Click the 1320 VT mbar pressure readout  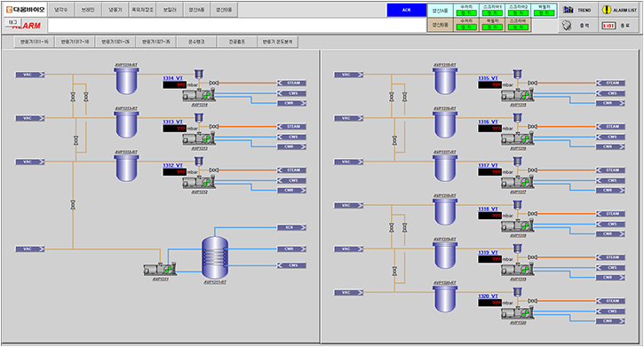click(x=489, y=303)
